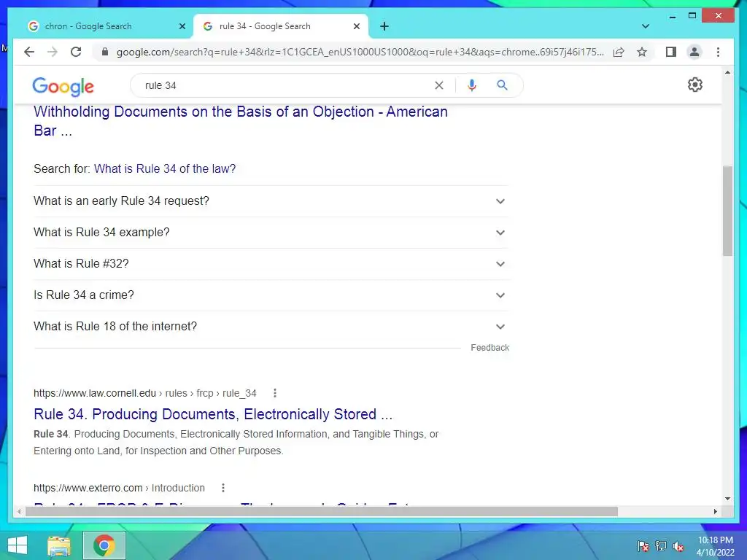The height and width of the screenshot is (560, 747).
Task: Clear the search box with the X
Action: coord(438,85)
